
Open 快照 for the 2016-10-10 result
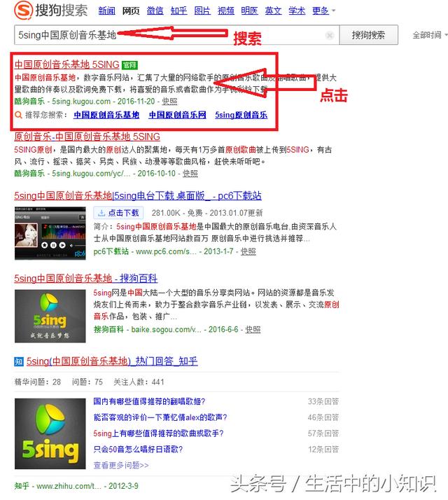[x=190, y=174]
